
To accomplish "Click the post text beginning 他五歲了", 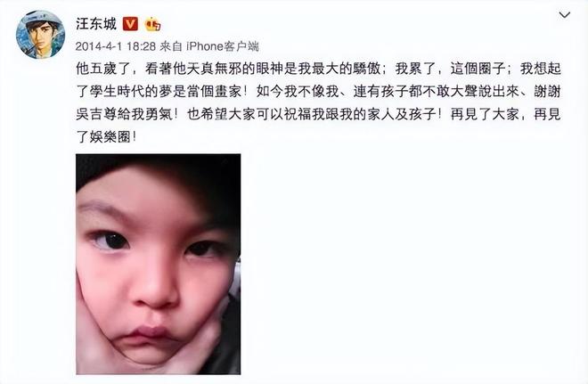I will [318, 102].
